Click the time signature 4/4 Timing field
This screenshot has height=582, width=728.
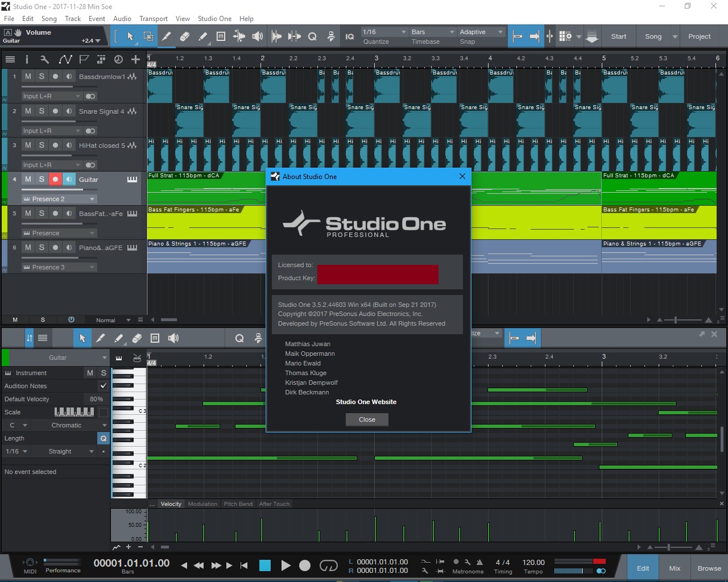click(503, 563)
